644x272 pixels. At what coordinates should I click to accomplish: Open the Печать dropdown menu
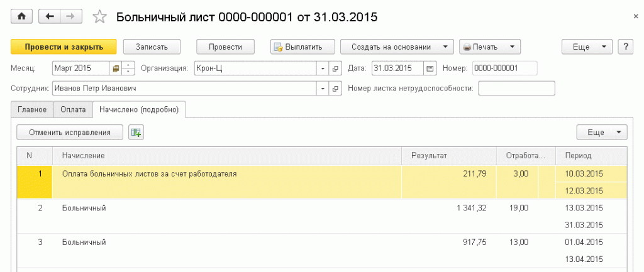tap(490, 46)
